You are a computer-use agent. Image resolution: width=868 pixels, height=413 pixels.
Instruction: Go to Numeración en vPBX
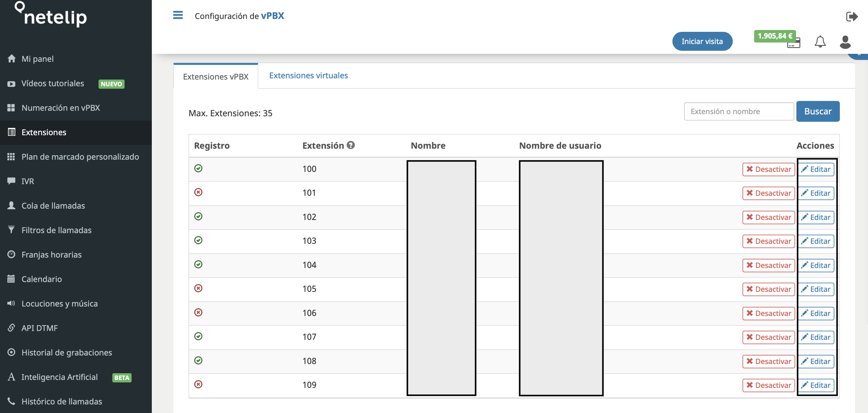click(x=76, y=108)
